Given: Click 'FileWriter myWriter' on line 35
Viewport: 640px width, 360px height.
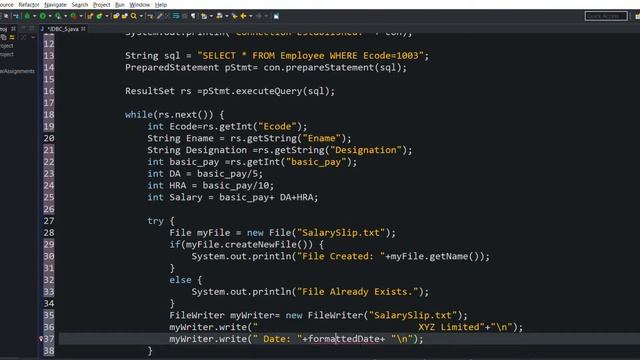Looking at the screenshot, I should point(222,316).
